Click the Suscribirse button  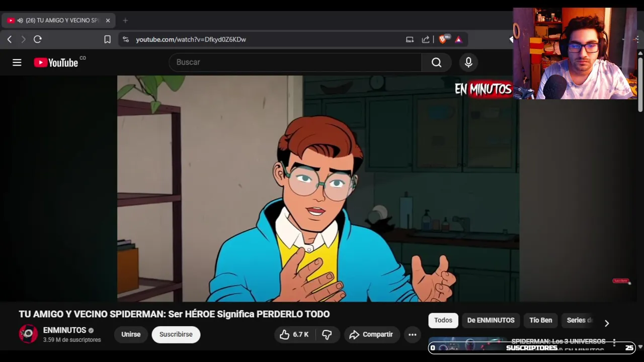point(176,334)
